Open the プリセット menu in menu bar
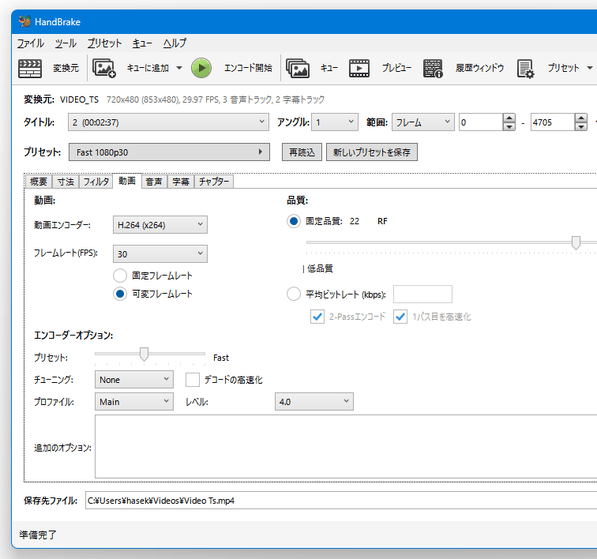597x559 pixels. click(x=104, y=43)
